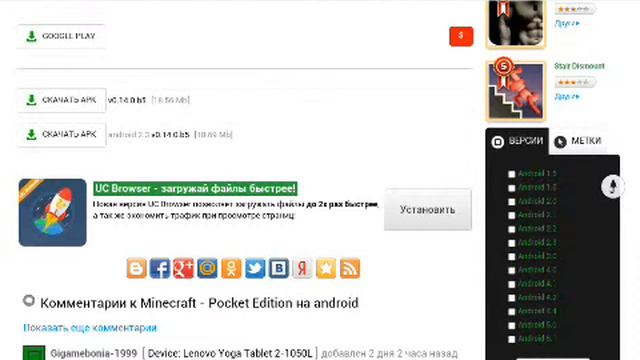Click the comments section bubble icon
Viewport: 640px width, 360px height.
click(29, 301)
